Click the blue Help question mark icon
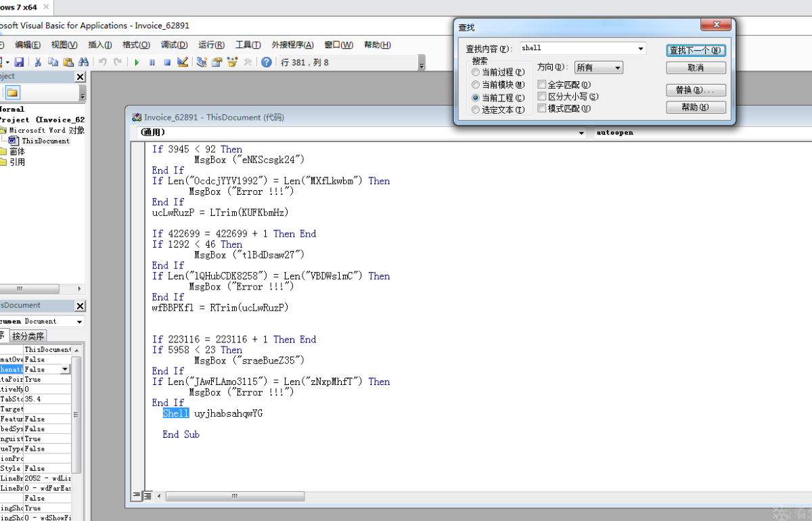Screen dimensions: 812x521 pyautogui.click(x=266, y=62)
